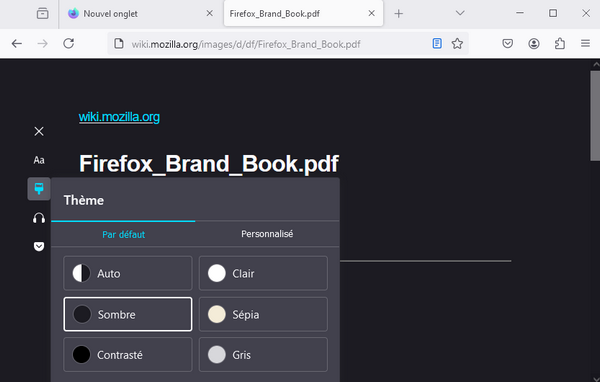Maximize the Firefox window
This screenshot has height=382, width=600.
tap(553, 13)
